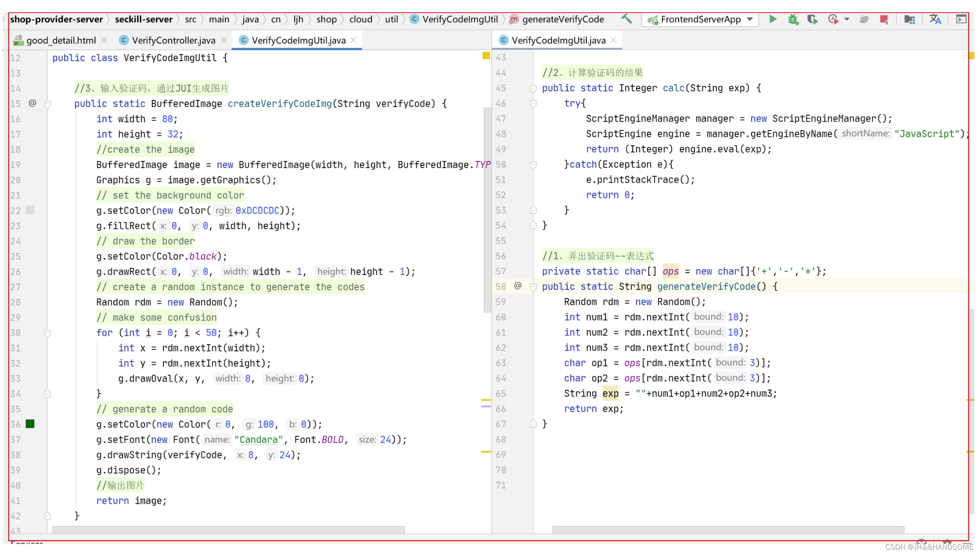The height and width of the screenshot is (554, 980).
Task: Start debugging with the bug icon
Action: pyautogui.click(x=793, y=19)
